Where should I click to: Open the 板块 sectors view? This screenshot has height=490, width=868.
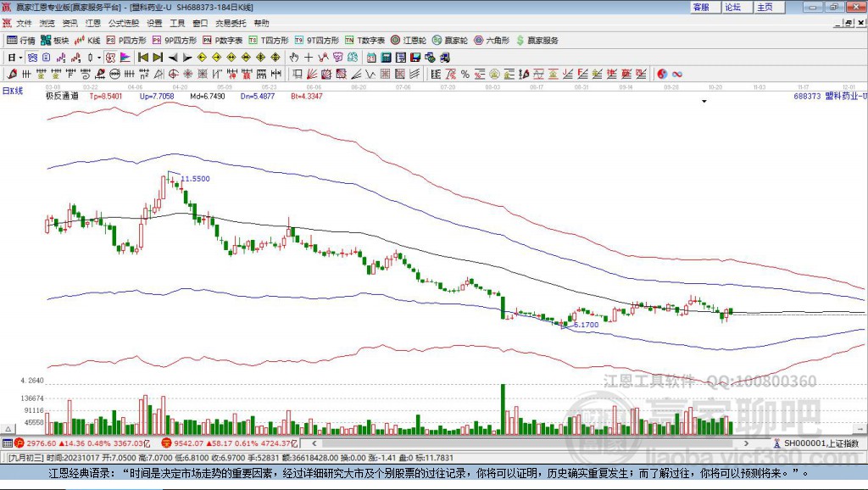(x=55, y=41)
